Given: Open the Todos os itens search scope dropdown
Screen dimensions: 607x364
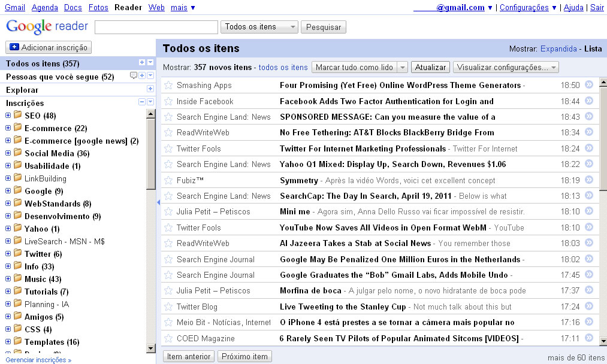Looking at the screenshot, I should pos(259,27).
